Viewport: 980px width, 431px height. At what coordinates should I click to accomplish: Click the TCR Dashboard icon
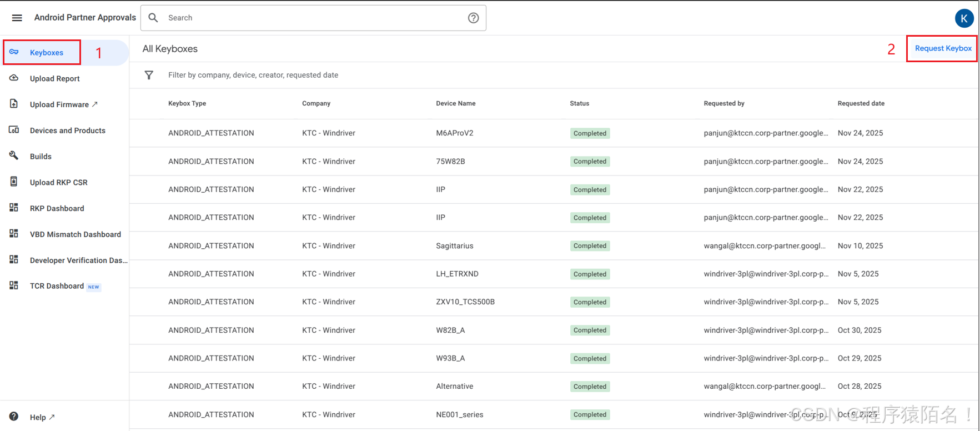(14, 285)
